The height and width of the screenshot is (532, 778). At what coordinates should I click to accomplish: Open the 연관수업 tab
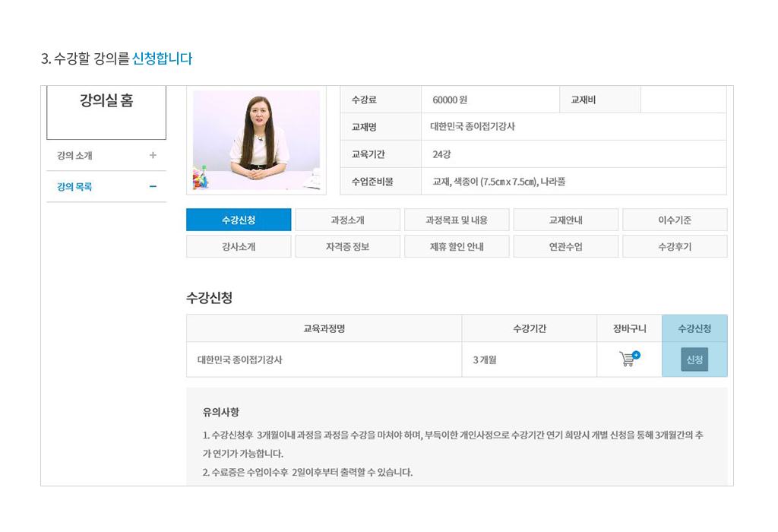(x=565, y=247)
